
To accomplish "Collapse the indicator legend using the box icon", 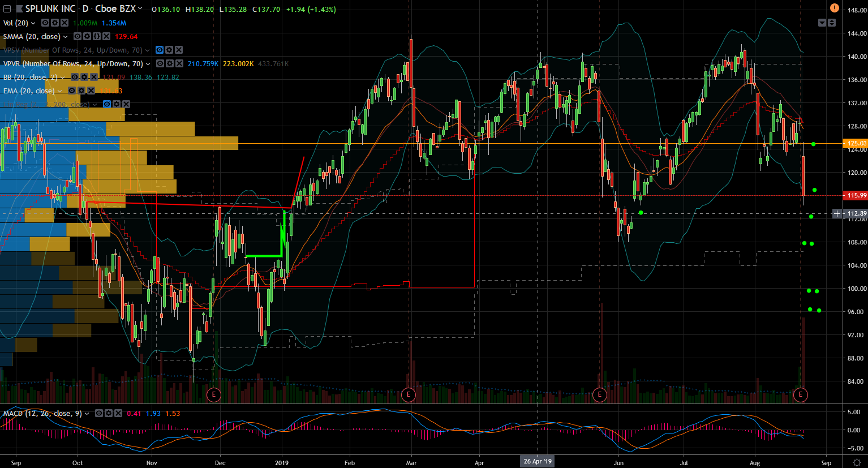I will click(7, 9).
